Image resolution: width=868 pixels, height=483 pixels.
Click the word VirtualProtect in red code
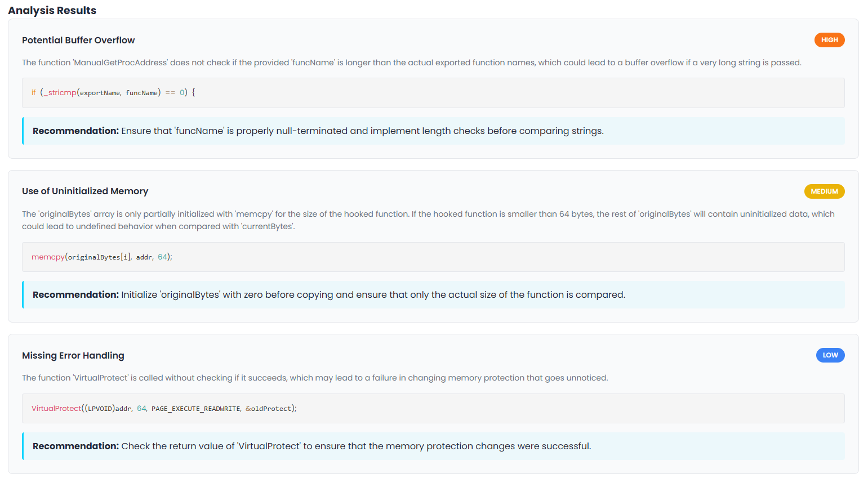click(56, 409)
